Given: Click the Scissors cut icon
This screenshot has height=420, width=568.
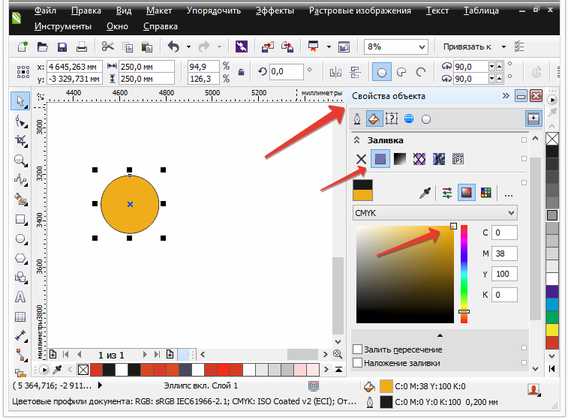Looking at the screenshot, I should [108, 47].
